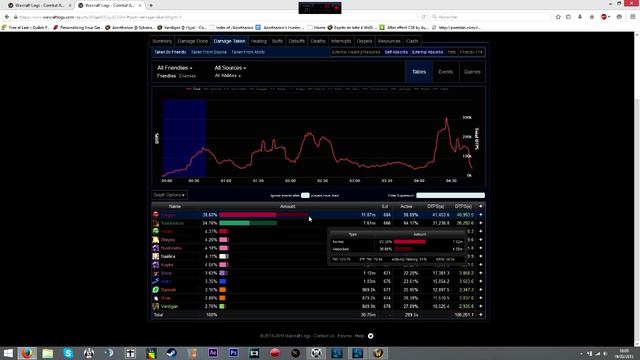Toggle External Healing Required option
This screenshot has height=360, width=640.
tap(356, 52)
